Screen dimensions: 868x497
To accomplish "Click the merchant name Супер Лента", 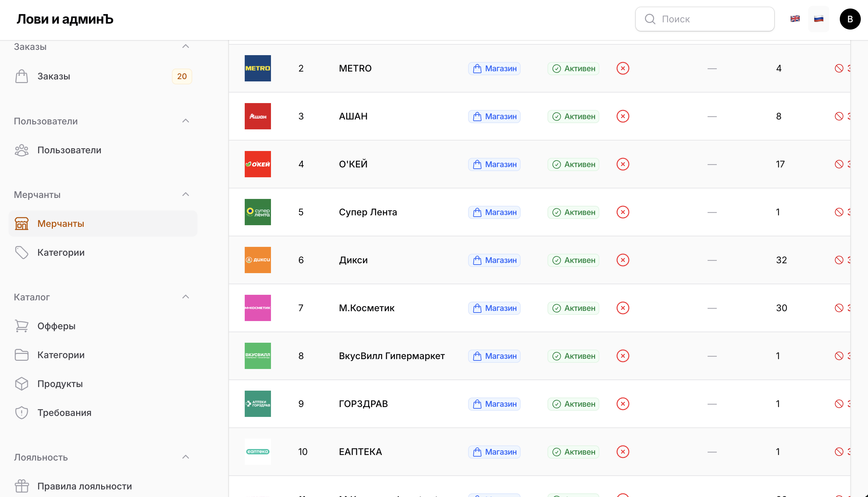I will (x=368, y=212).
